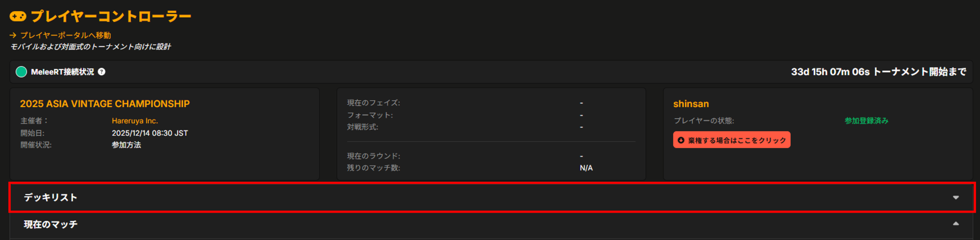Image resolution: width=980 pixels, height=240 pixels.
Task: Click the start date 2025/12/14 08:30 JST
Action: point(149,133)
